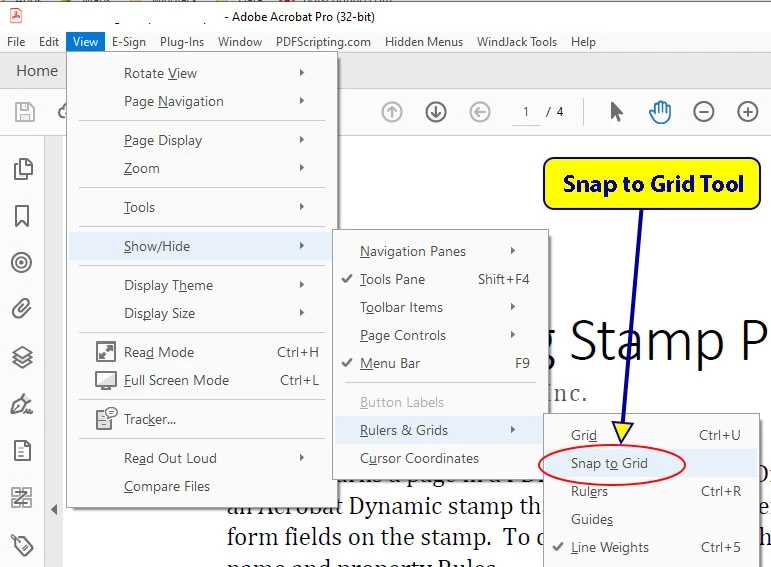Open the Hidden Menus menu

tap(424, 42)
